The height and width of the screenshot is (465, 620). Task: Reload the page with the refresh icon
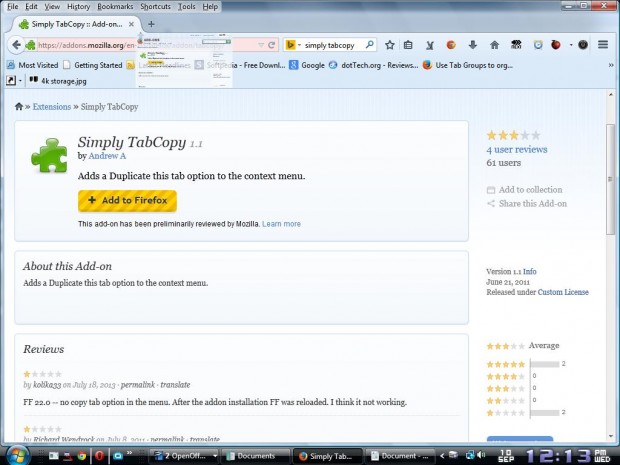[271, 45]
